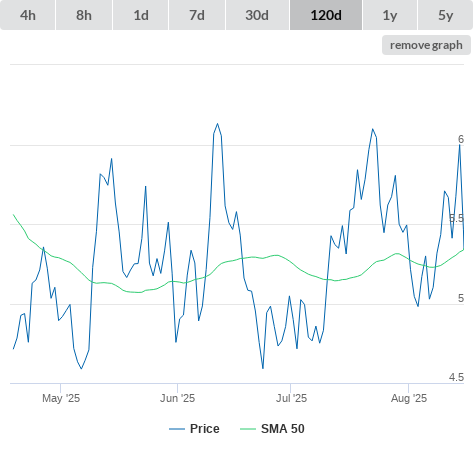Select the 4h time range tab

(x=28, y=15)
